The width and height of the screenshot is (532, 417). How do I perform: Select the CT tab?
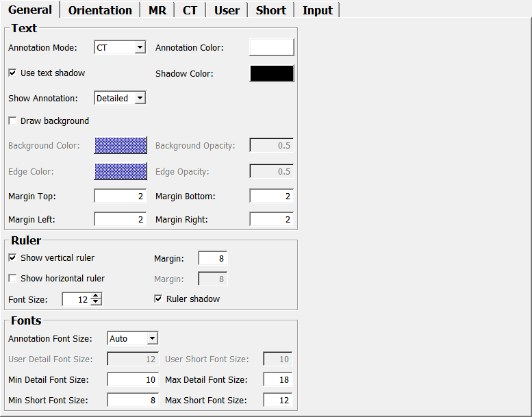pos(190,10)
